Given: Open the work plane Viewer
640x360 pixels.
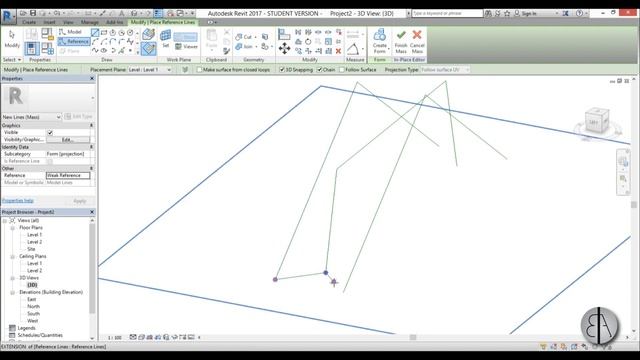Looking at the screenshot, I should point(186,47).
